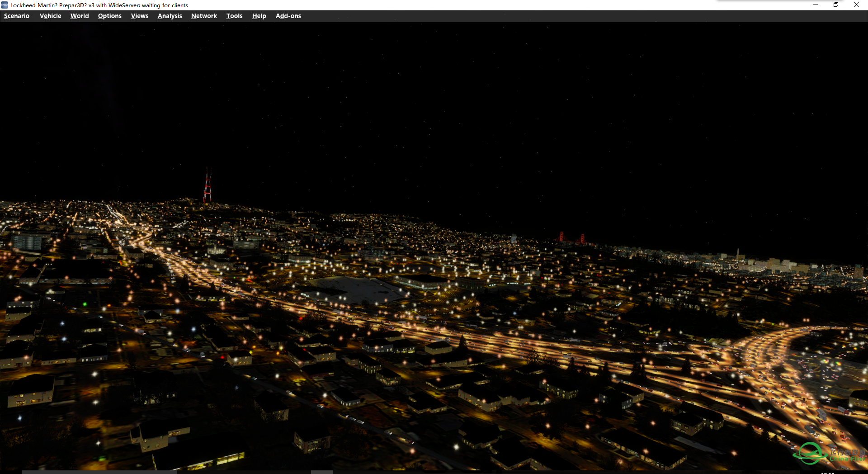868x474 pixels.
Task: Click the Prepar3D v3 window title text
Action: click(x=99, y=5)
